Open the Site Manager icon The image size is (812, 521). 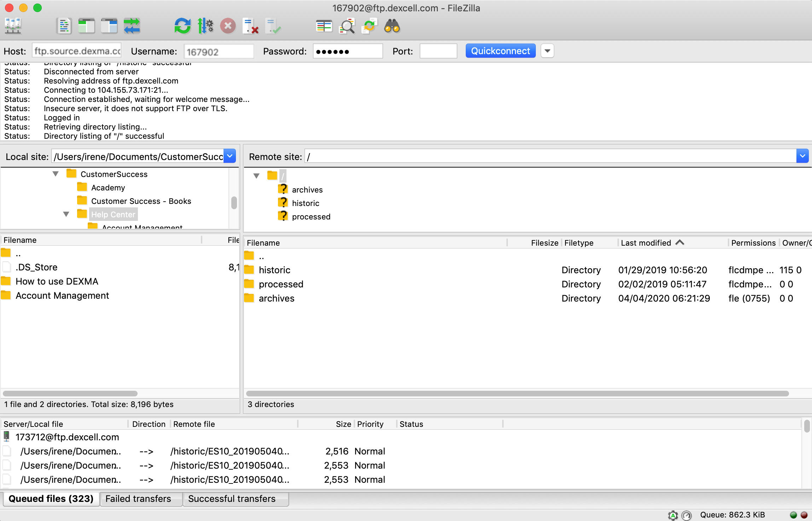tap(13, 26)
